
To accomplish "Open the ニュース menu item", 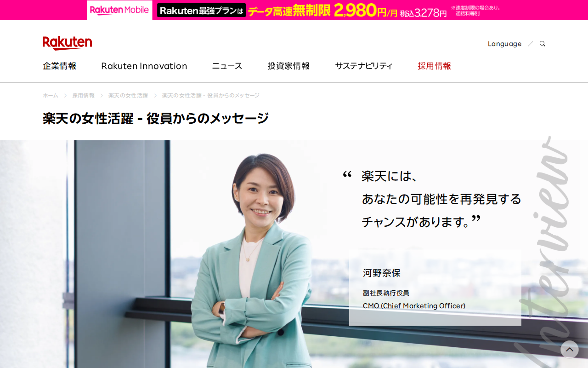I will pyautogui.click(x=227, y=66).
